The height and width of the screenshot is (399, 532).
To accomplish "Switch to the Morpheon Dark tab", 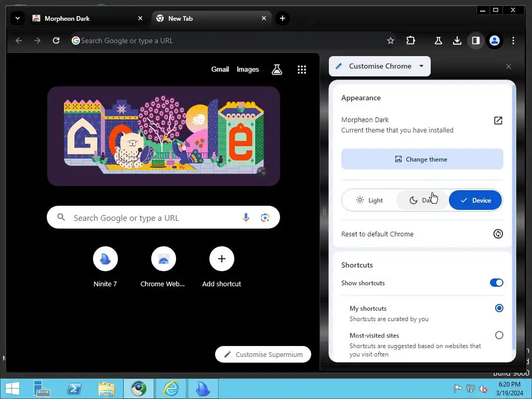I will click(88, 18).
